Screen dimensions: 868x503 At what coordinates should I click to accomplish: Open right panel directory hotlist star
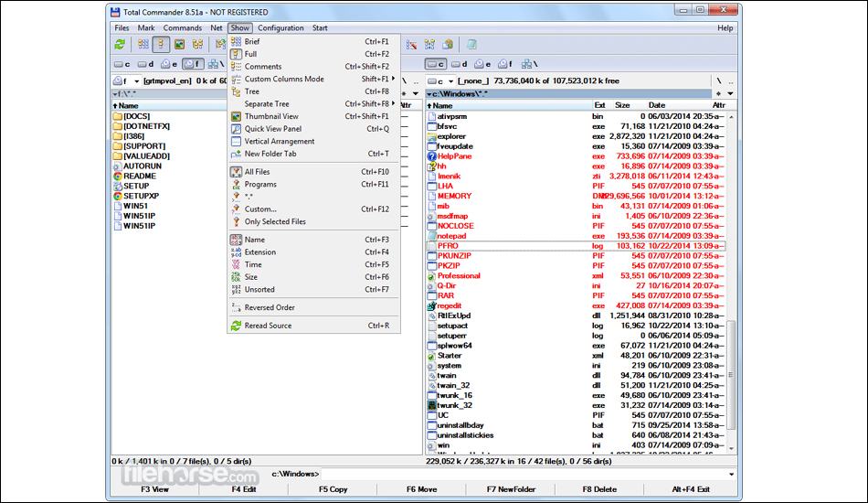coord(718,93)
